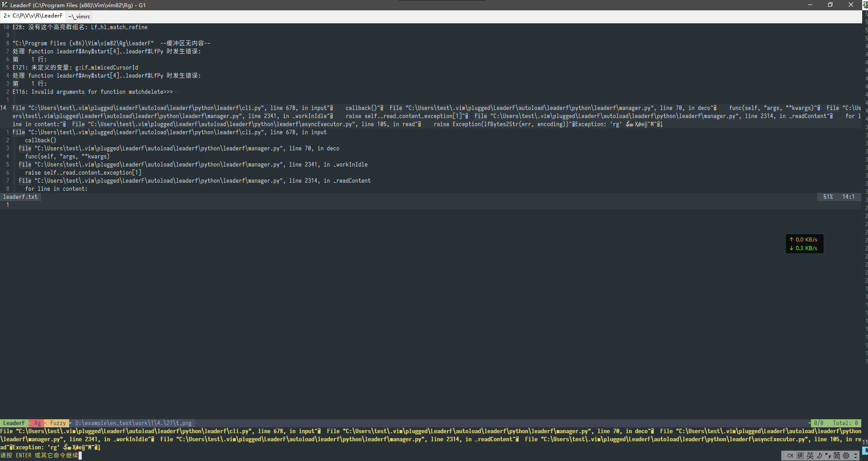Image resolution: width=868 pixels, height=461 pixels.
Task: Click the 请按 ENTER 或其它命令继续 prompt
Action: (x=40, y=456)
